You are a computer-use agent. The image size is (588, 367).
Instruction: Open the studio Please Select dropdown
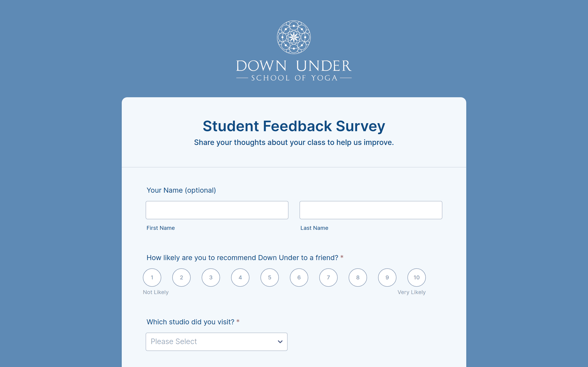217,342
